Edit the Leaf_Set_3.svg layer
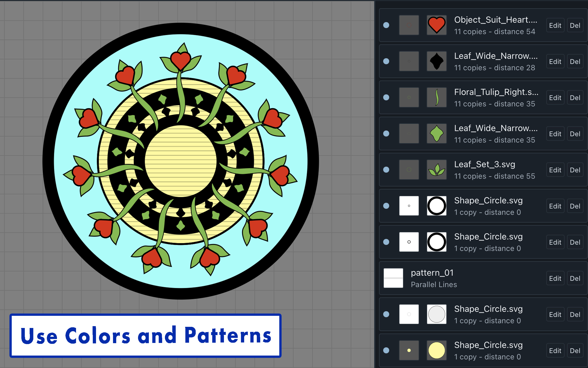This screenshot has height=368, width=588. click(x=555, y=170)
